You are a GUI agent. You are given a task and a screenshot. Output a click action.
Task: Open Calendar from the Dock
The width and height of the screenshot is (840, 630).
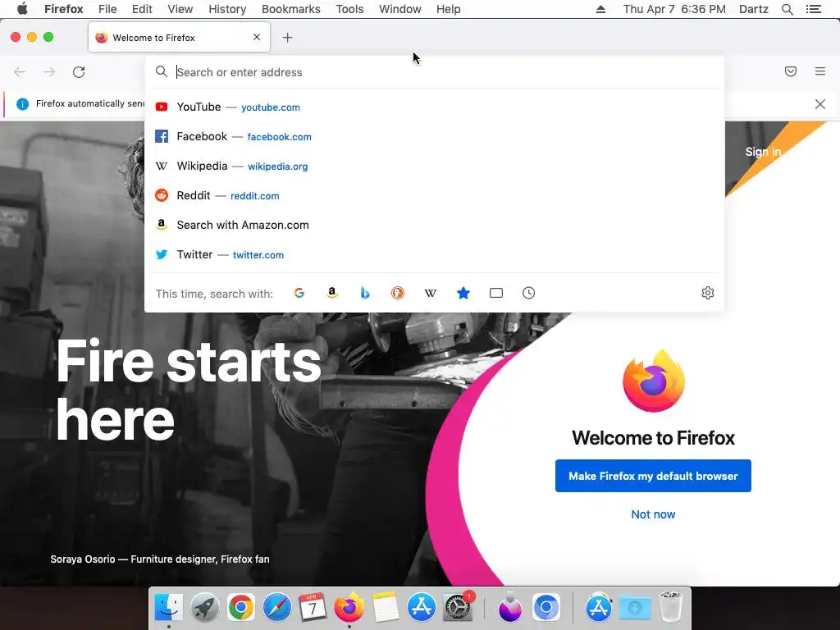tap(313, 608)
